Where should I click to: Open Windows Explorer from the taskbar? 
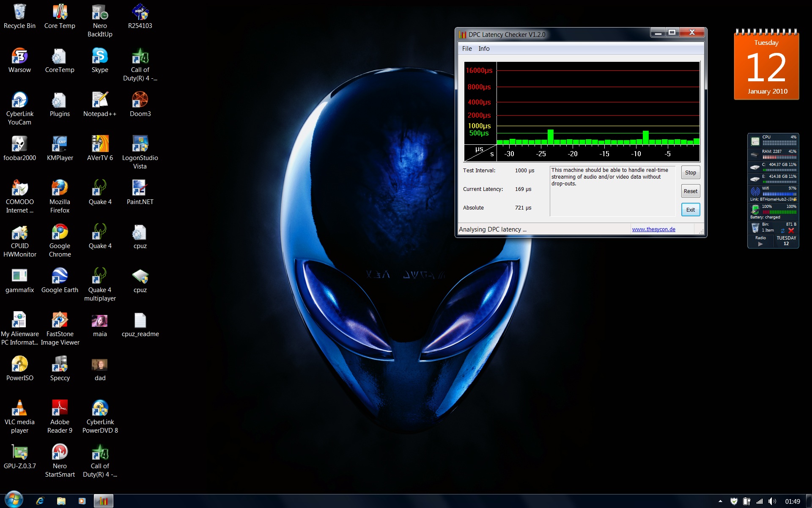click(x=61, y=501)
